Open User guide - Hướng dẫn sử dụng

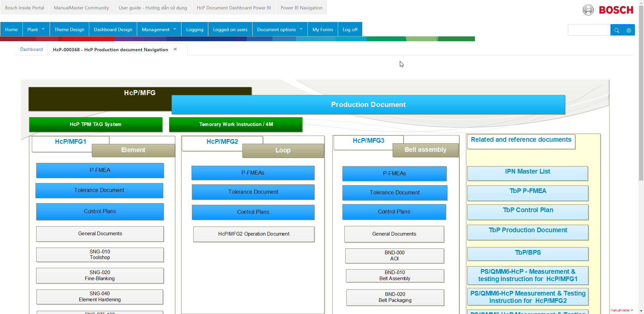click(153, 7)
